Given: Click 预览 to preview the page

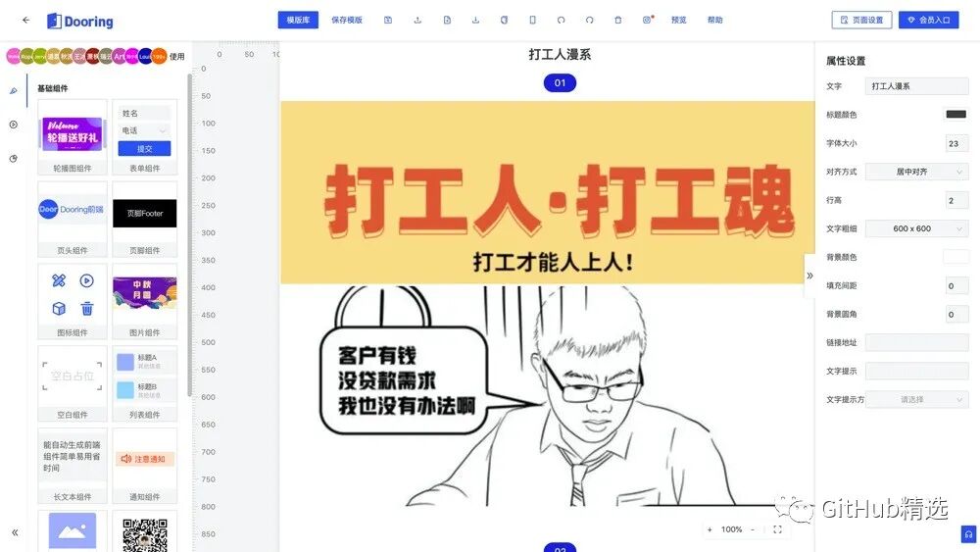Looking at the screenshot, I should pyautogui.click(x=679, y=20).
